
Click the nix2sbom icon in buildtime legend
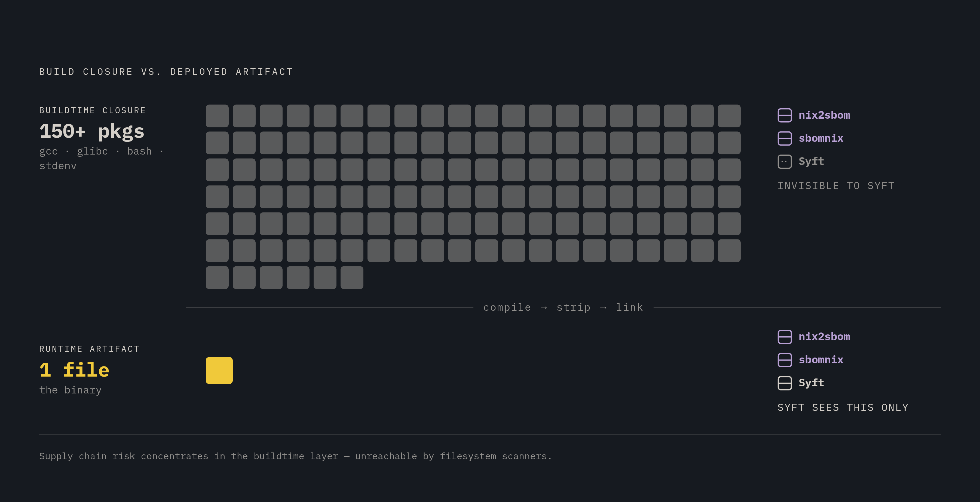point(785,115)
